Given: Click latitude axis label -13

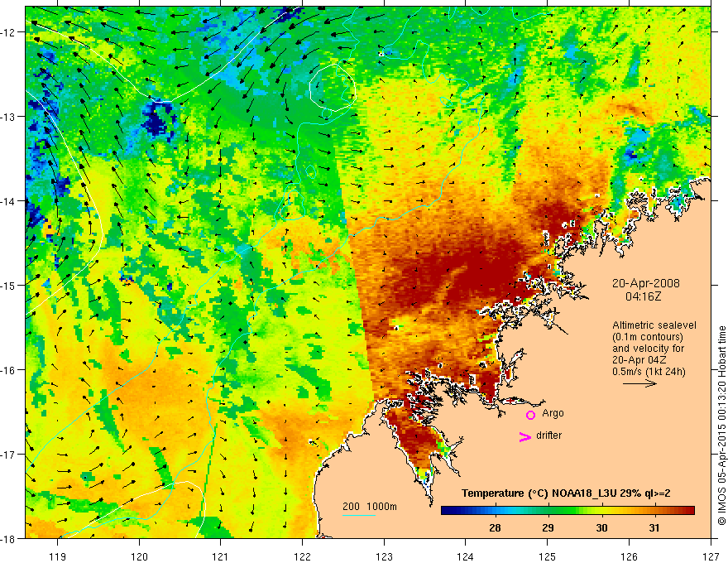Looking at the screenshot, I should pyautogui.click(x=7, y=117).
